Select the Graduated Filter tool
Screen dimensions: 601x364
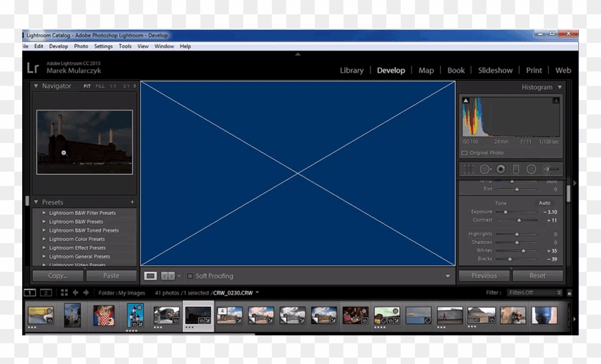[x=516, y=169]
